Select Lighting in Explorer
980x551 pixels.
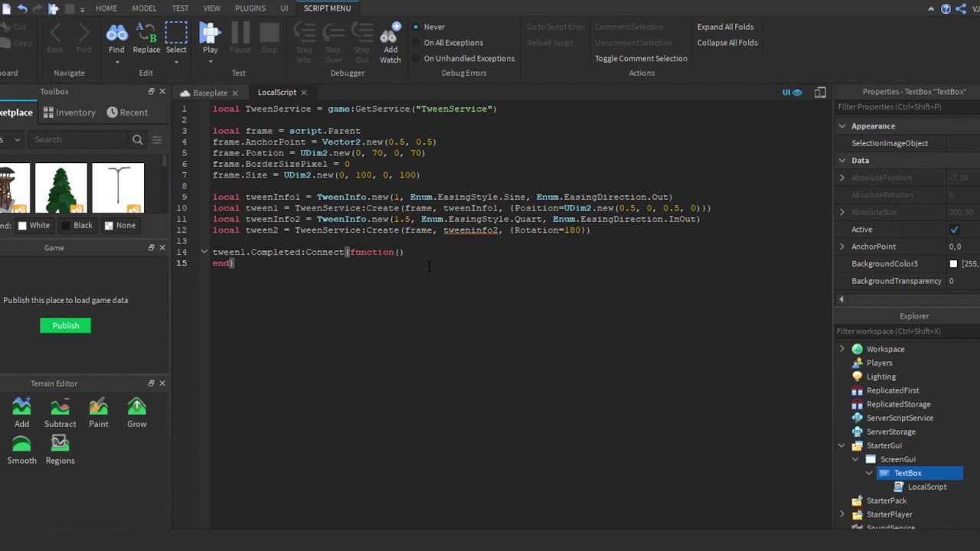(880, 377)
